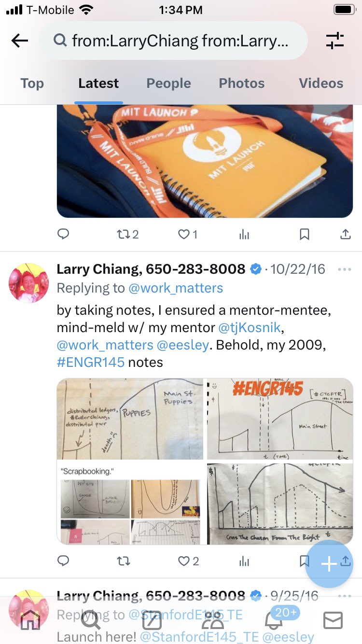The height and width of the screenshot is (644, 362).
Task: Like the ENGR145 notes tweet
Action: [189, 561]
